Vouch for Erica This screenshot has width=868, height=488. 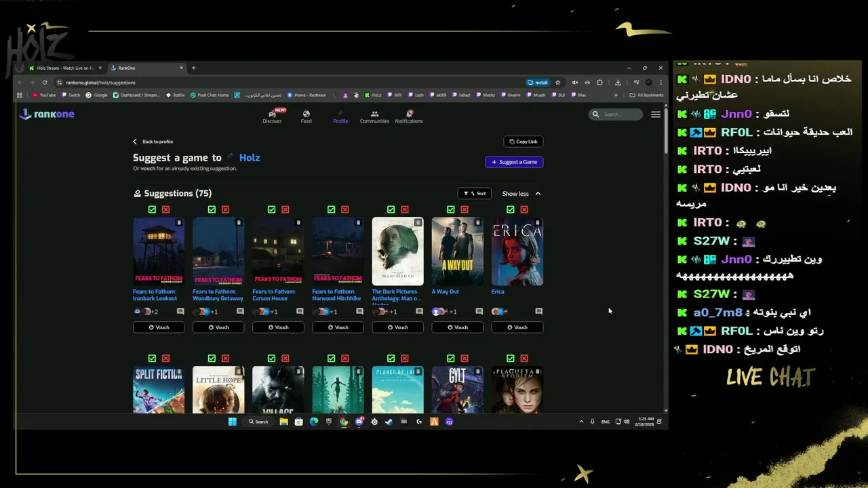pos(517,327)
